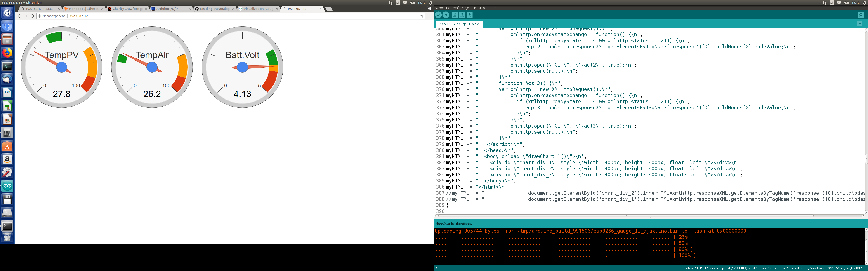868x271 pixels.
Task: Create a new sketch with the New icon
Action: [455, 15]
